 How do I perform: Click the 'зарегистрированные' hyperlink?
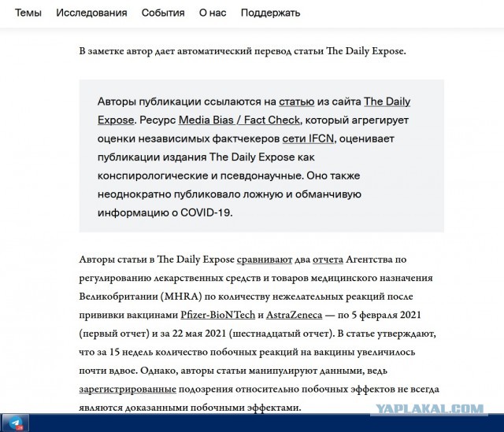tap(128, 390)
